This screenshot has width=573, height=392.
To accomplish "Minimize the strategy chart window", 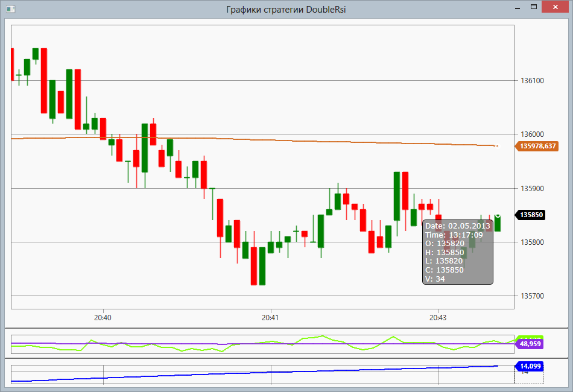I will 517,7.
